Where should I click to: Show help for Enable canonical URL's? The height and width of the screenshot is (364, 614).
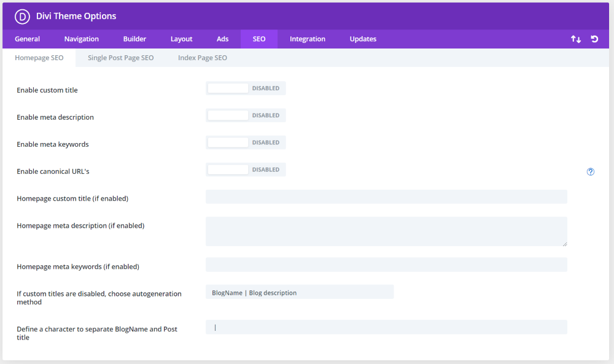tap(591, 172)
